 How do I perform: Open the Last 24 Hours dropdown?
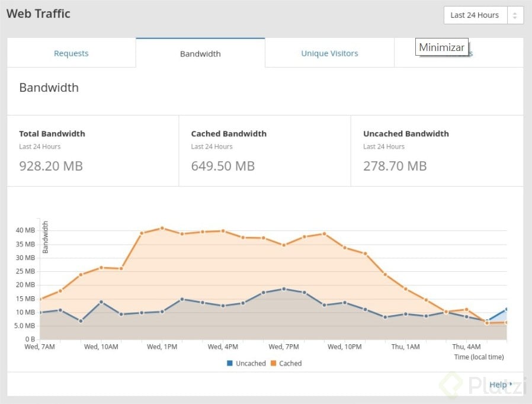pyautogui.click(x=475, y=15)
